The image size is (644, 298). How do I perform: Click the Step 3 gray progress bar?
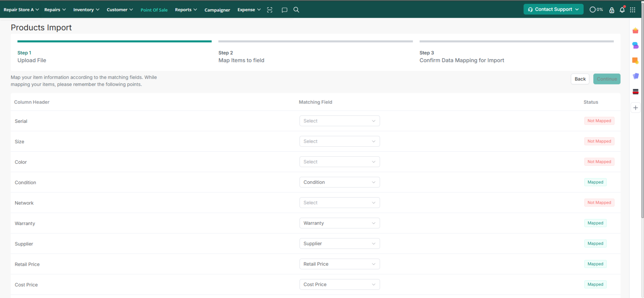click(x=517, y=41)
